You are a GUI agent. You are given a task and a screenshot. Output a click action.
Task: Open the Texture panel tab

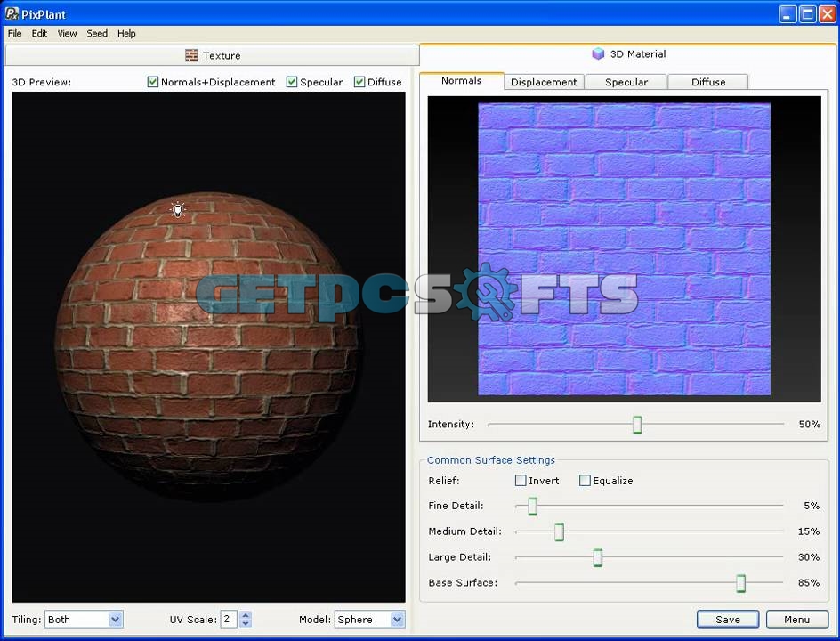point(212,55)
